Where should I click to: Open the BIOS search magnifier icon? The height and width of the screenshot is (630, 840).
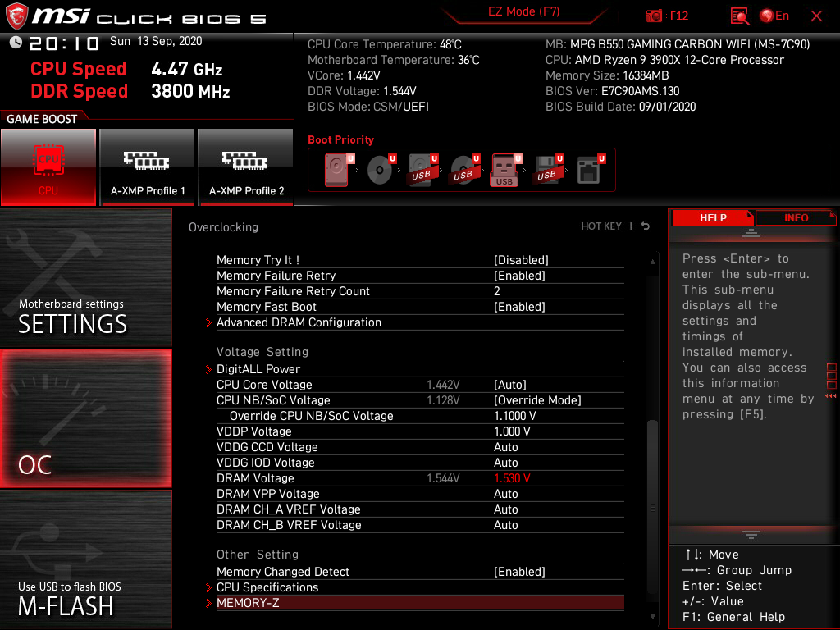click(740, 16)
